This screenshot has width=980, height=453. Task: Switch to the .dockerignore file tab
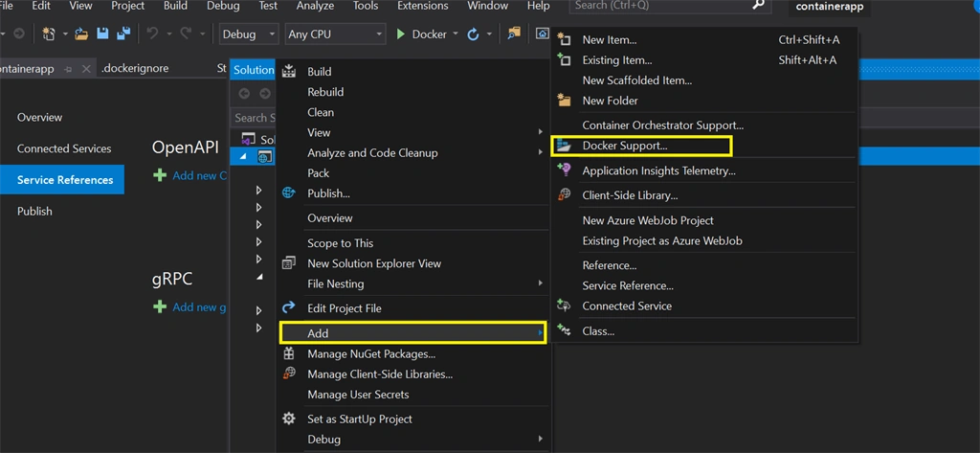(135, 68)
